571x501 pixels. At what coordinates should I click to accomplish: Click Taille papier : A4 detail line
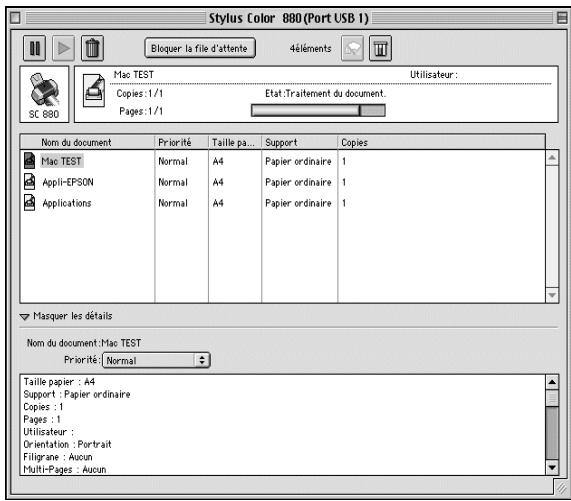tap(59, 382)
